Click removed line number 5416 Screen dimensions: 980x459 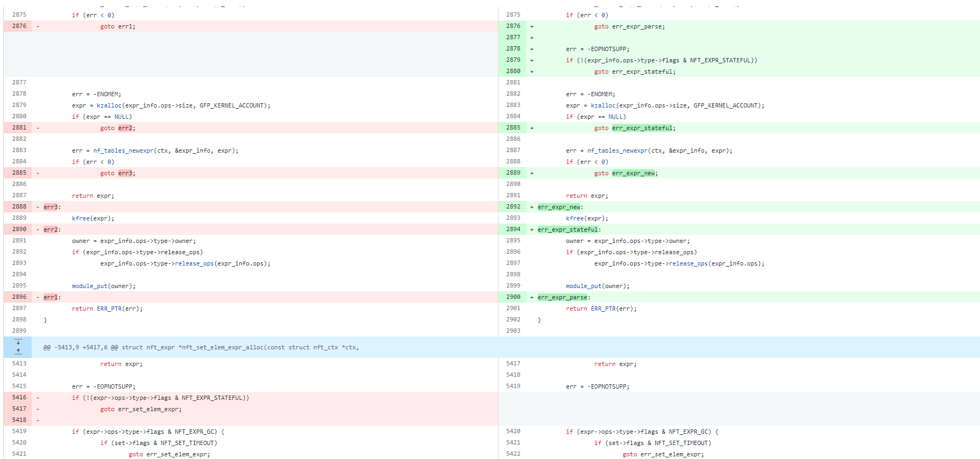pyautogui.click(x=19, y=397)
